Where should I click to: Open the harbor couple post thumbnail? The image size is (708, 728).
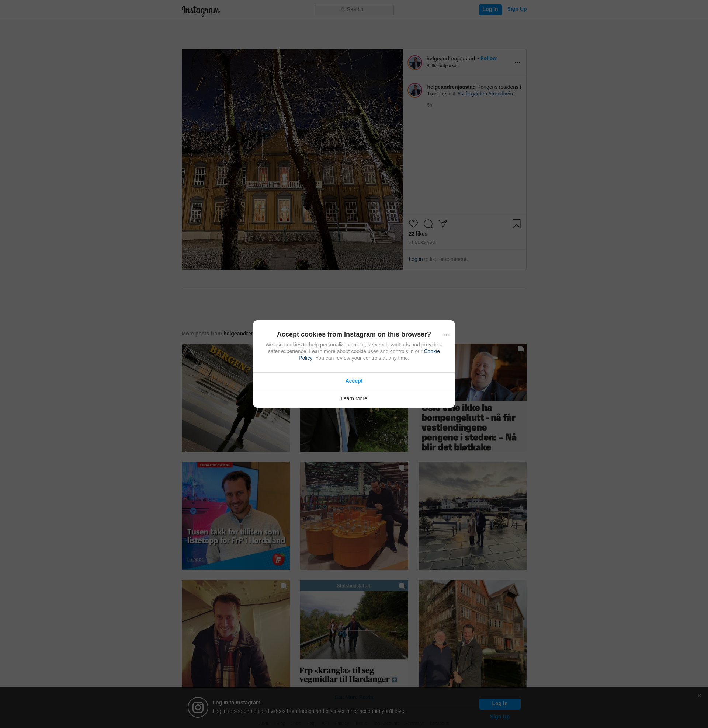pos(472,516)
